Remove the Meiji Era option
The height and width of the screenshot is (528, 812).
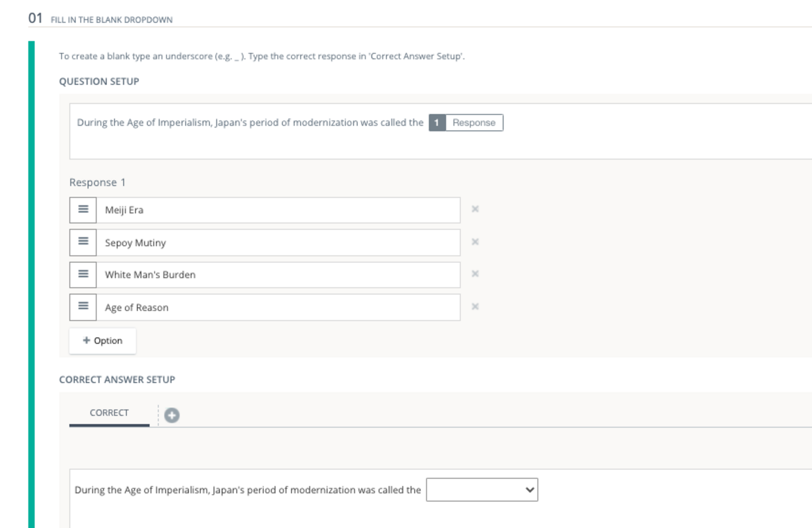pyautogui.click(x=475, y=209)
